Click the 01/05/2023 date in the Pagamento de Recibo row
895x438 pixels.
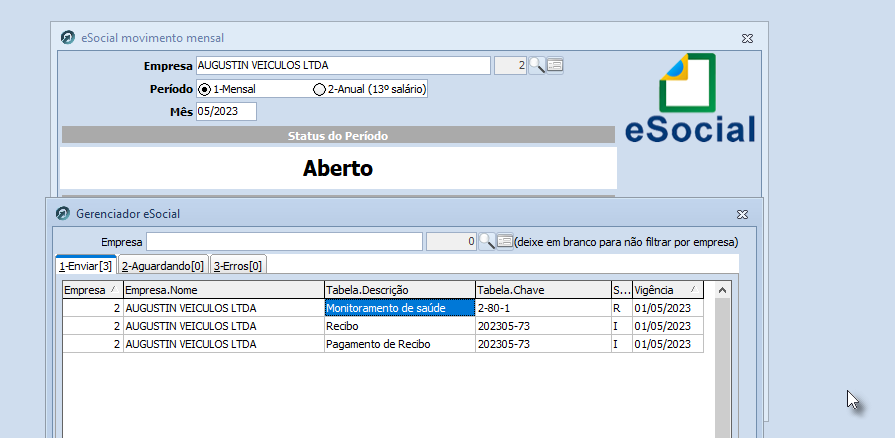click(x=667, y=344)
